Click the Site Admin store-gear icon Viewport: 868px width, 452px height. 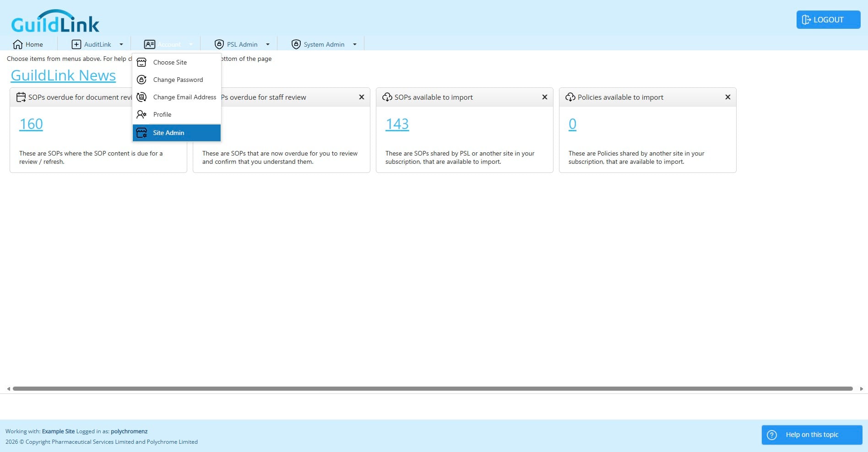(x=142, y=133)
